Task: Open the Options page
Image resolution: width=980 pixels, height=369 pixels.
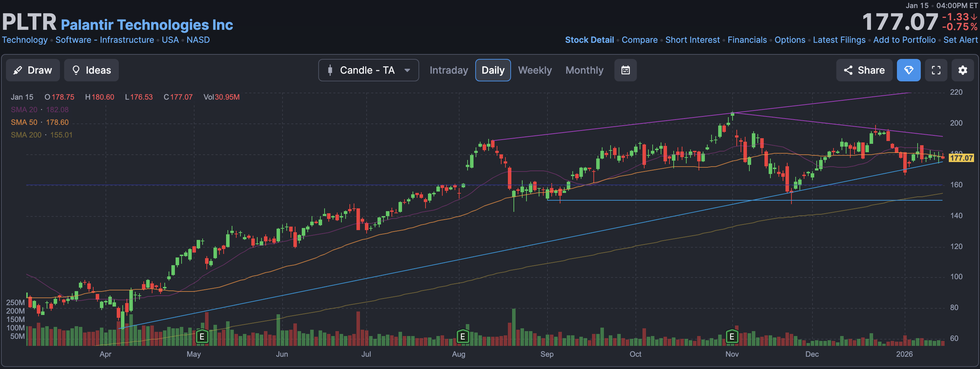Action: (x=790, y=40)
